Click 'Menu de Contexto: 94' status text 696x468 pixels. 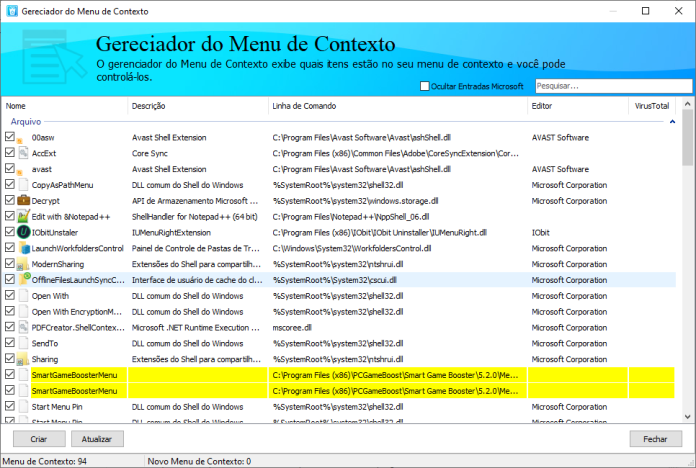(45, 461)
